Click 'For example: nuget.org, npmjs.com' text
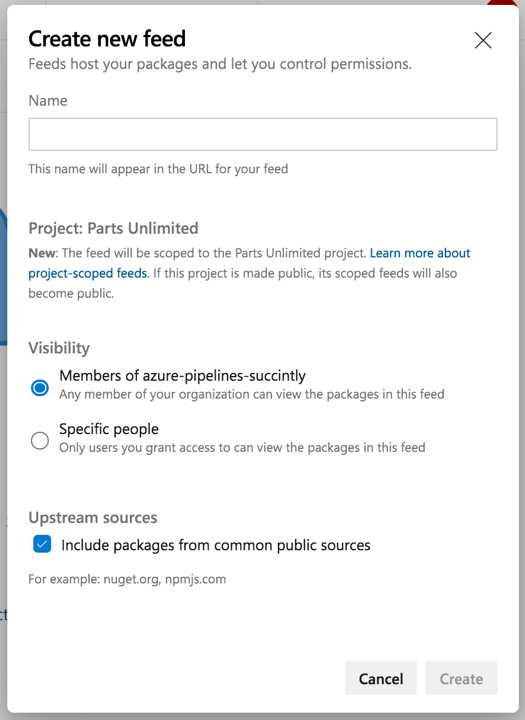This screenshot has height=720, width=525. (x=127, y=579)
